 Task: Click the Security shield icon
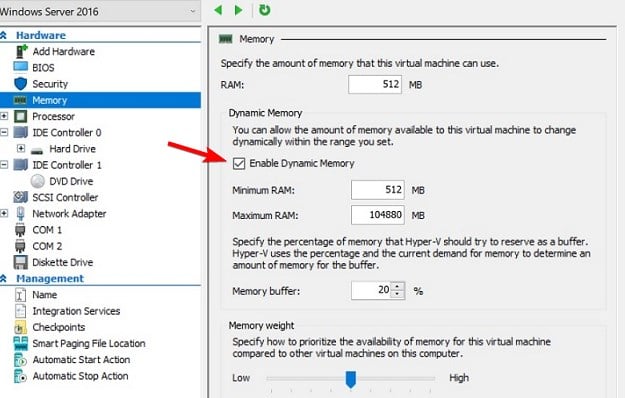(20, 84)
